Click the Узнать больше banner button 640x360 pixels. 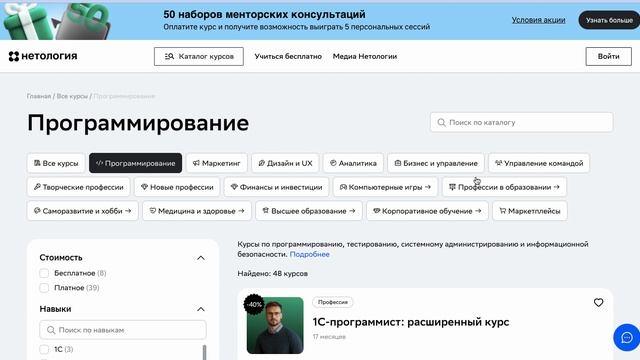(609, 20)
